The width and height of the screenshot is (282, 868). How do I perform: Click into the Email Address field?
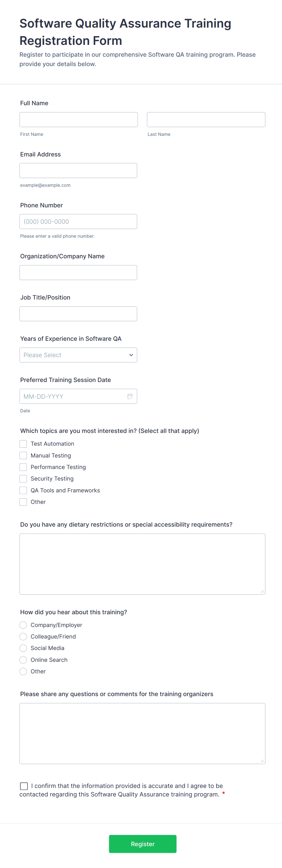tap(78, 170)
